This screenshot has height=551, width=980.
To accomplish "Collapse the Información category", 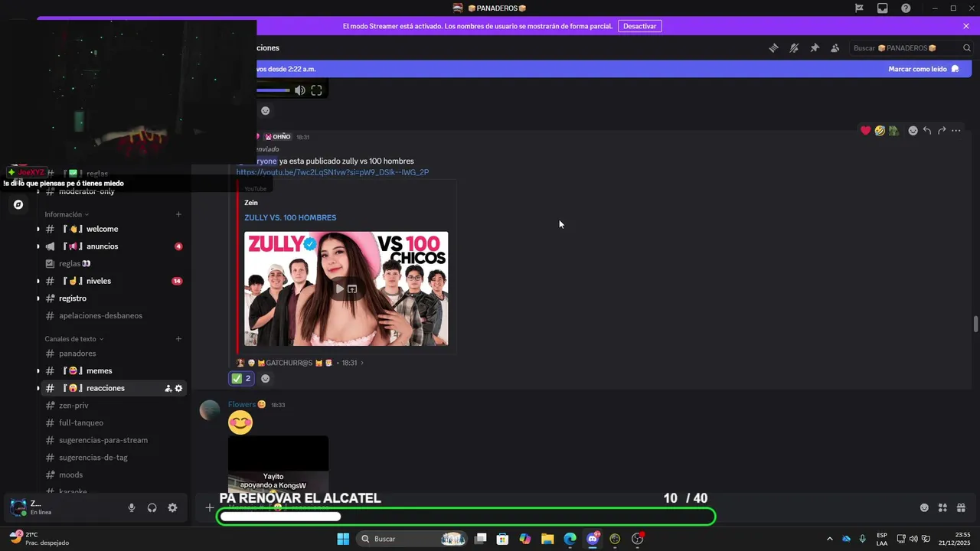I will 67,214.
